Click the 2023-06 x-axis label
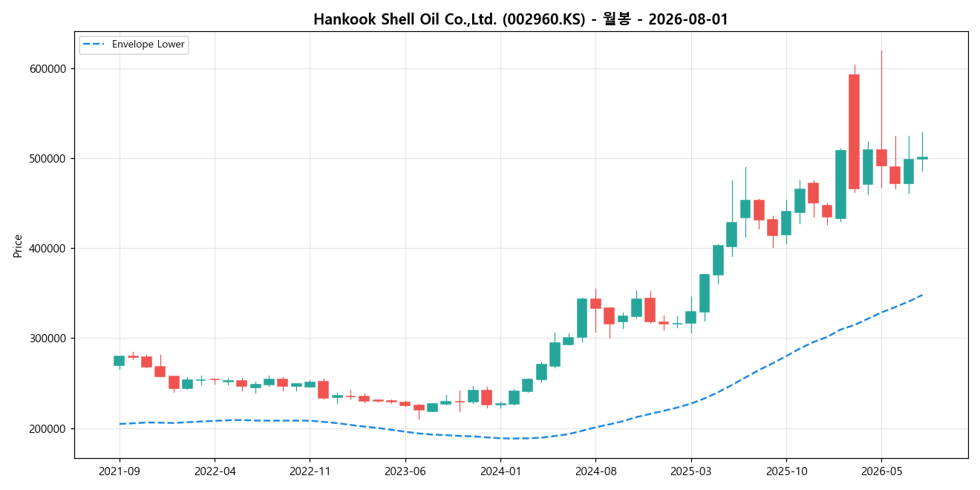 coord(405,471)
